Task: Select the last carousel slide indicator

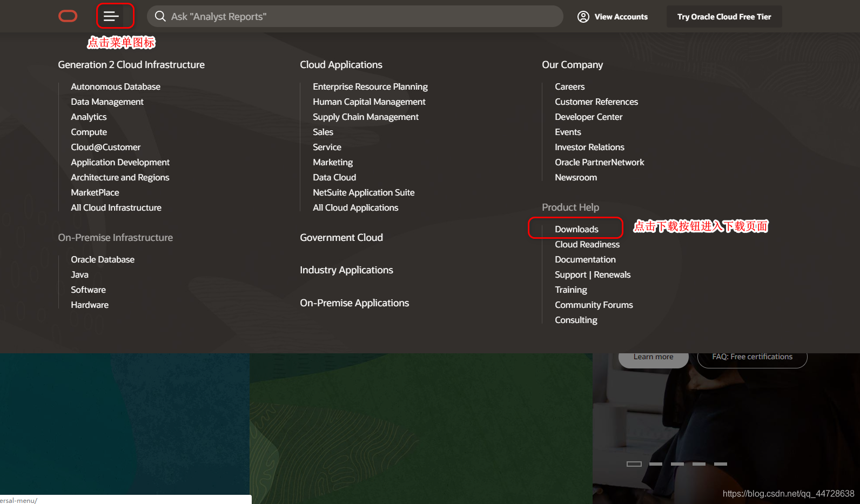Action: 721,464
